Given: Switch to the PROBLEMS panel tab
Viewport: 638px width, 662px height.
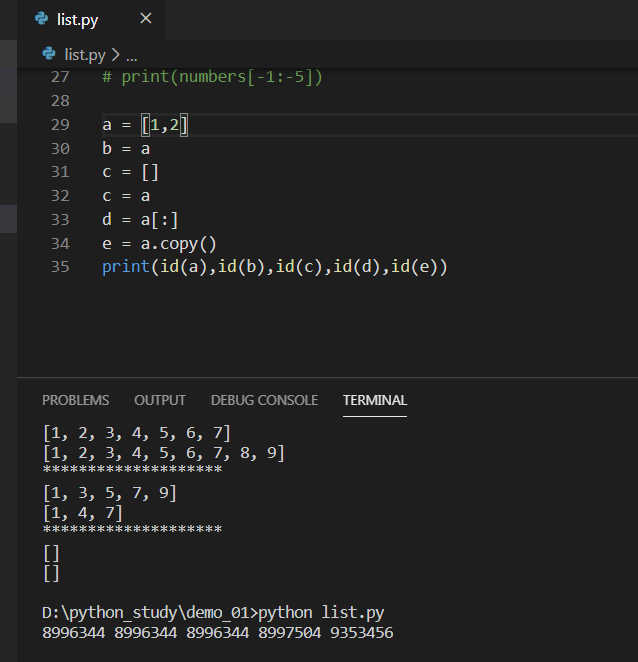Looking at the screenshot, I should [76, 400].
